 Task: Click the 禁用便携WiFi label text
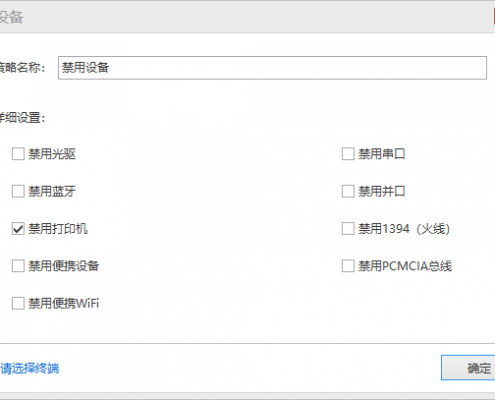tap(64, 303)
